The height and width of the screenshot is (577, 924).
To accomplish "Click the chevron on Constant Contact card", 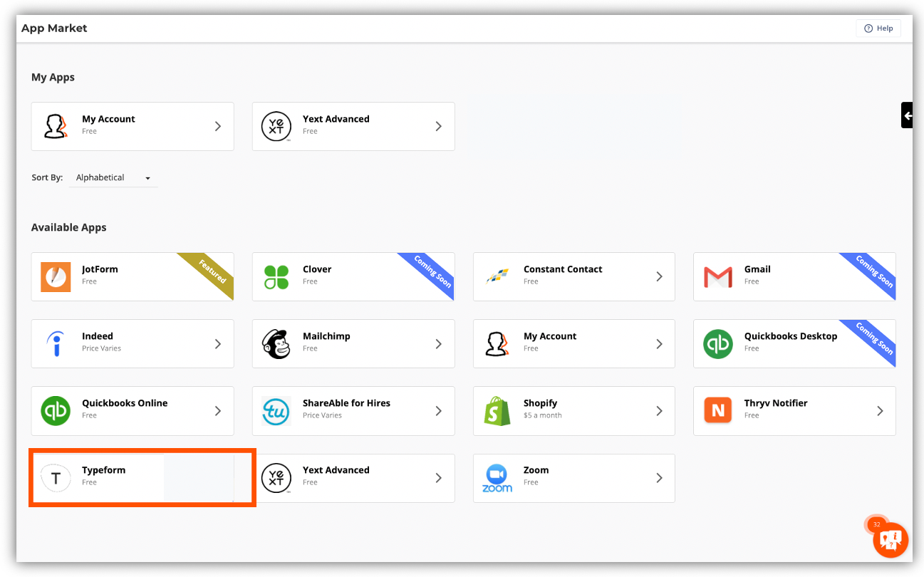I will pos(659,276).
